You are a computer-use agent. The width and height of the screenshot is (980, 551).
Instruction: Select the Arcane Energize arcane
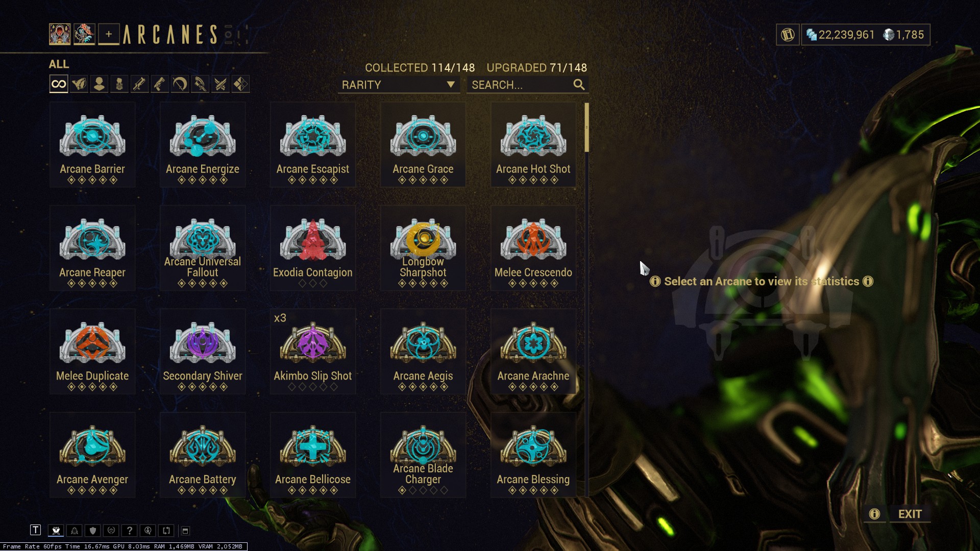pyautogui.click(x=203, y=144)
